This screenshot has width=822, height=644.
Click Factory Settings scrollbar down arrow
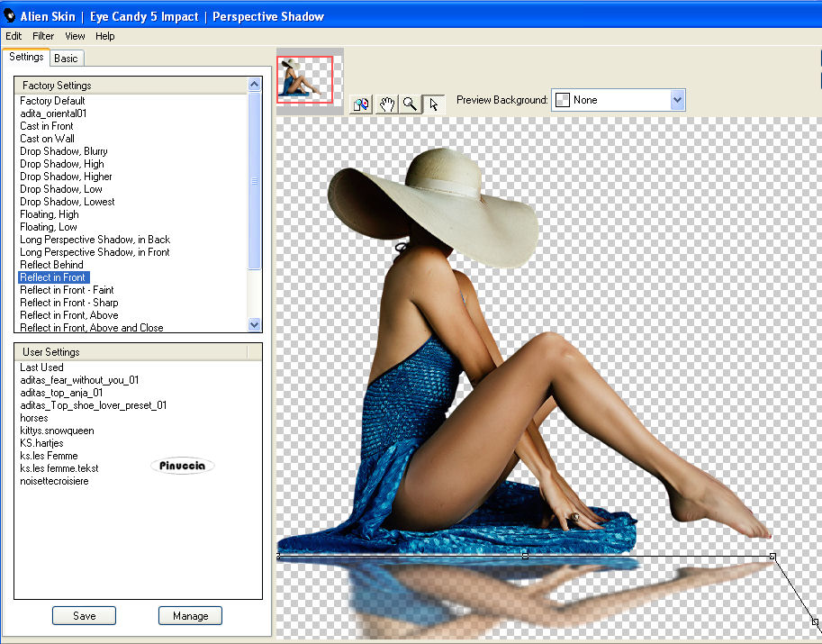pyautogui.click(x=254, y=324)
